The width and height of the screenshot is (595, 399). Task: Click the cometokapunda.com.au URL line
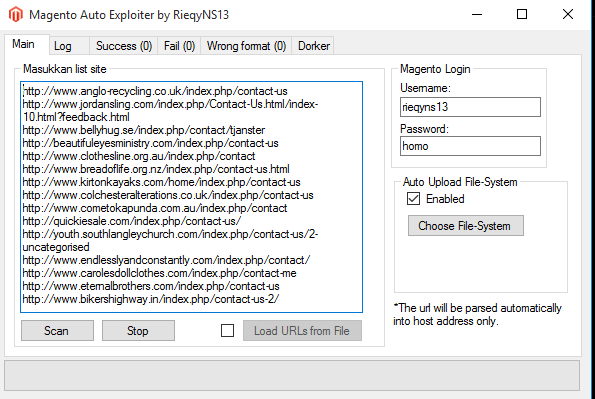[x=154, y=208]
